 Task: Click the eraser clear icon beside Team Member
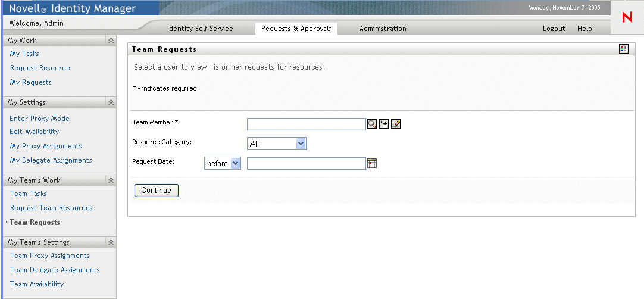coord(396,124)
